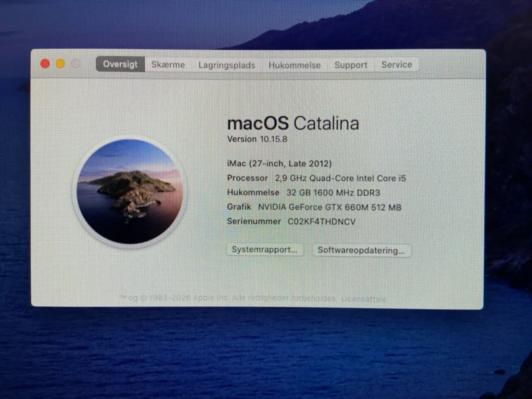
Task: Click the 2,9 GHz Quad-Core Intel Core i5 value
Action: point(340,178)
